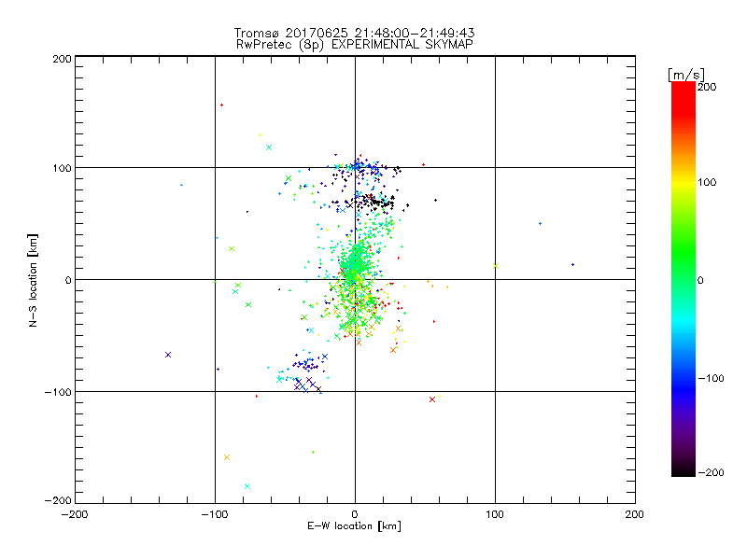Click the colorbar label '0'
This screenshot has height=560, width=747.
click(x=700, y=280)
